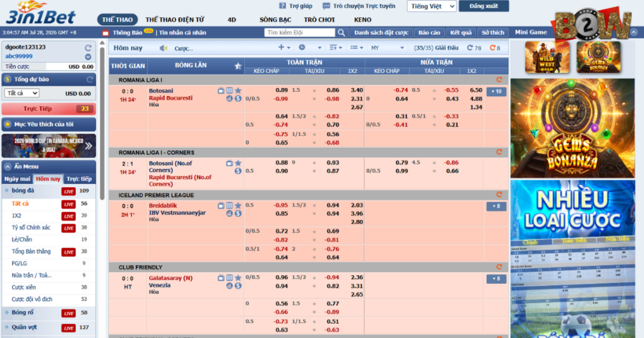Refresh the Romania Liga I Corners league
Viewport: 644px width, 338px height.
coord(499,152)
